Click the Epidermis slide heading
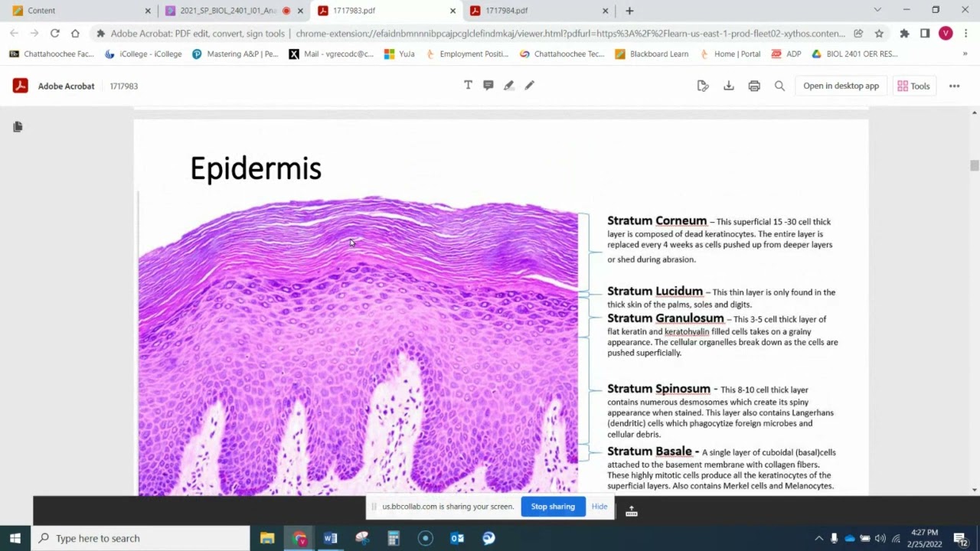This screenshot has width=980, height=551. pos(256,168)
